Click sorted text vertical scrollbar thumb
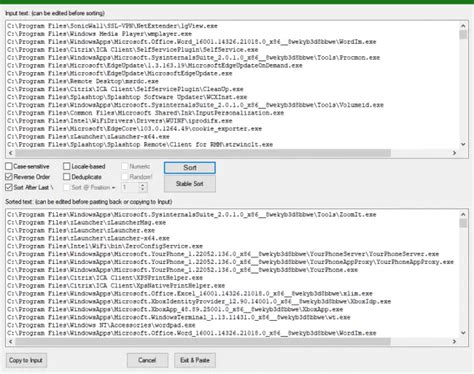This screenshot has height=374, width=474. [463, 223]
